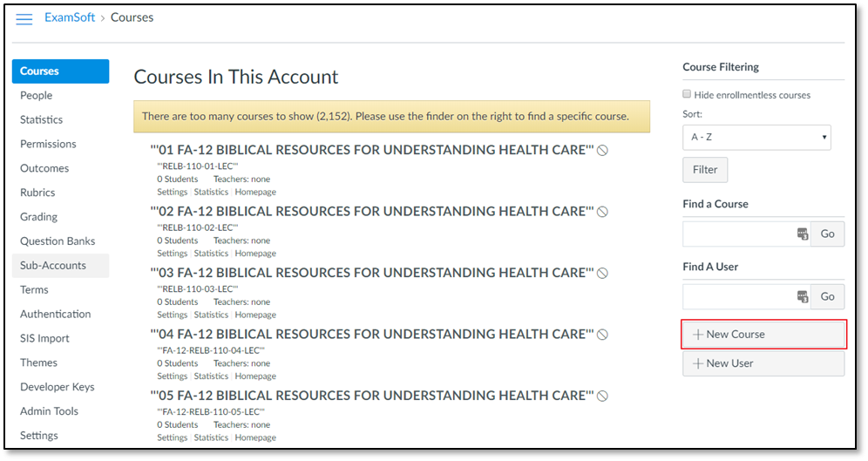This screenshot has height=461, width=868.
Task: Click the New Course button
Action: point(763,335)
